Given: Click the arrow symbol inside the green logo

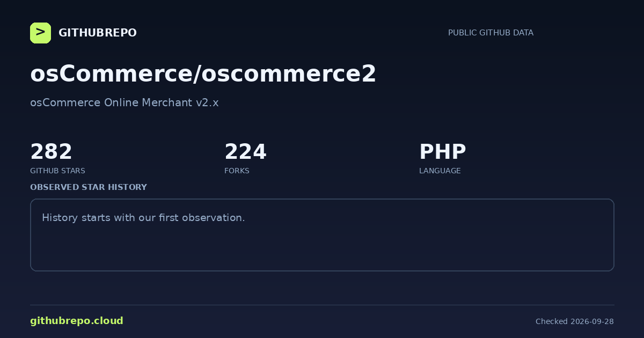Looking at the screenshot, I should [40, 32].
